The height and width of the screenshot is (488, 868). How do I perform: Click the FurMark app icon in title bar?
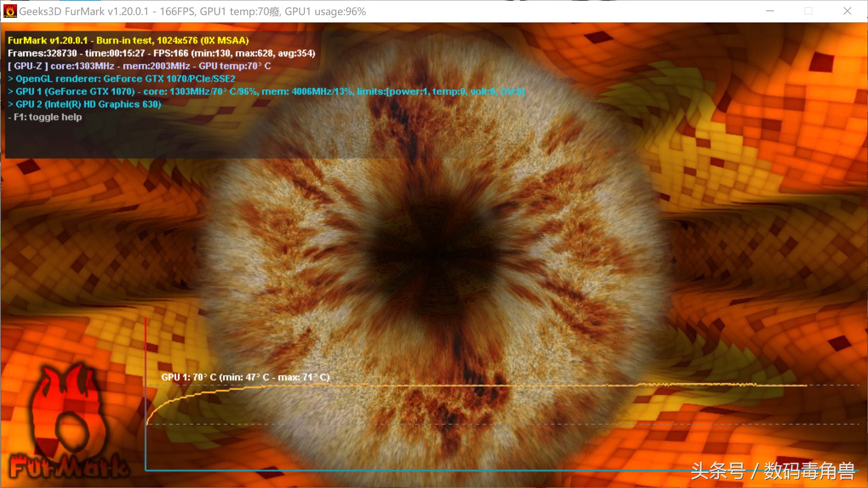pos(10,11)
